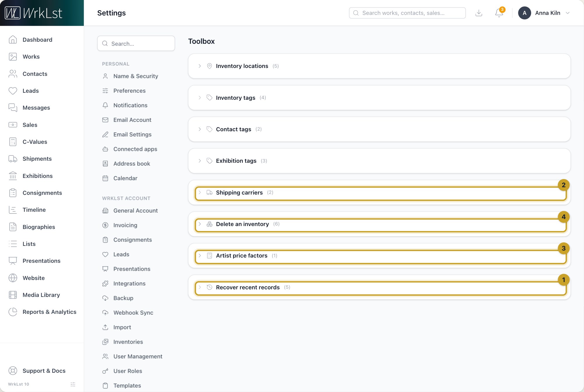Open the notifications bell in the header
The height and width of the screenshot is (392, 584).
pyautogui.click(x=499, y=13)
